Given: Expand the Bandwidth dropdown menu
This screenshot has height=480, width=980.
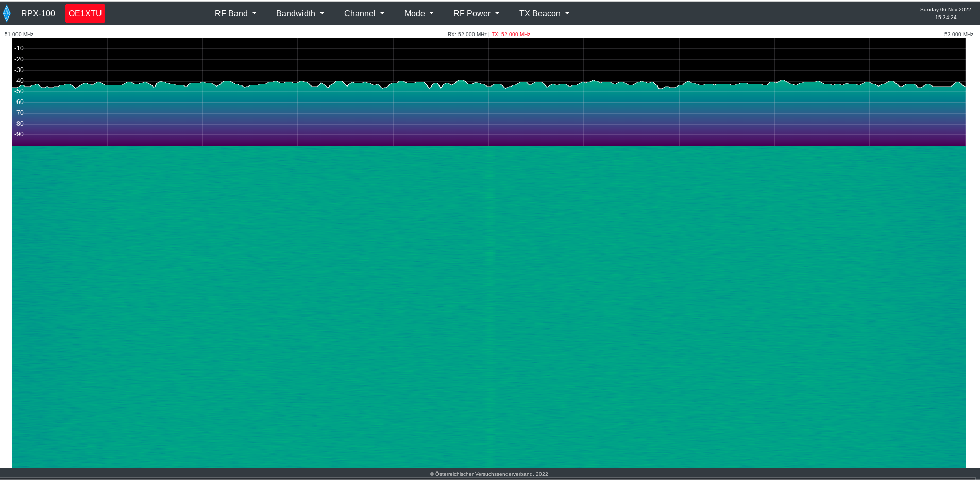Looking at the screenshot, I should tap(300, 13).
